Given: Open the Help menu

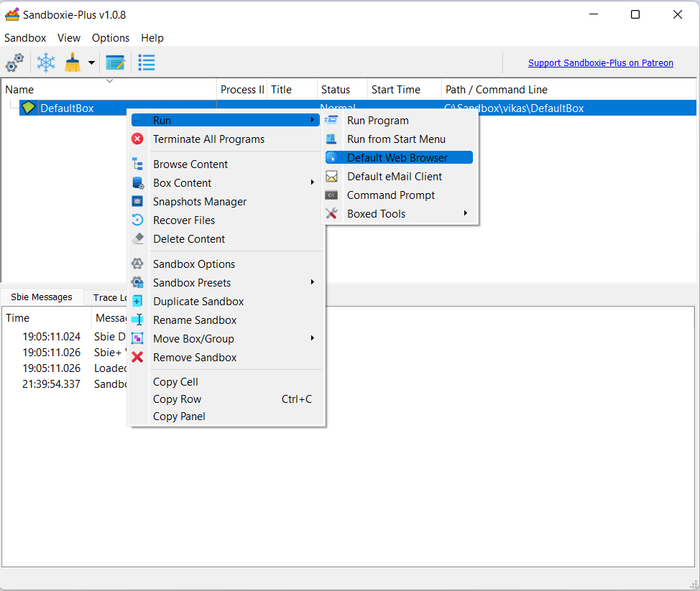Looking at the screenshot, I should 152,38.
